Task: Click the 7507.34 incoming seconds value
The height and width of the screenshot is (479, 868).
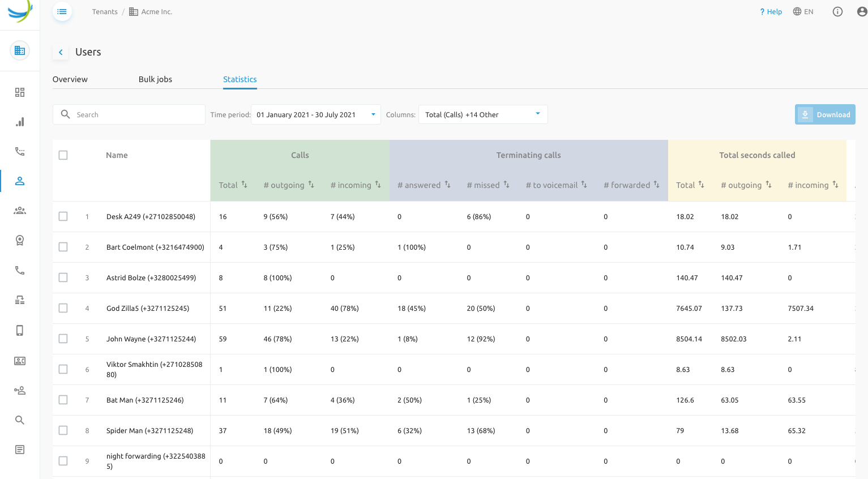Action: tap(801, 308)
